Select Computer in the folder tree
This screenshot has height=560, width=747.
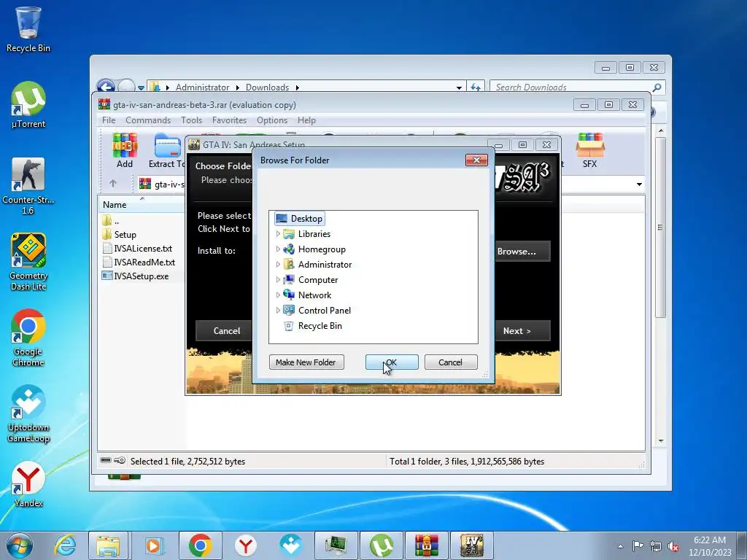[318, 279]
